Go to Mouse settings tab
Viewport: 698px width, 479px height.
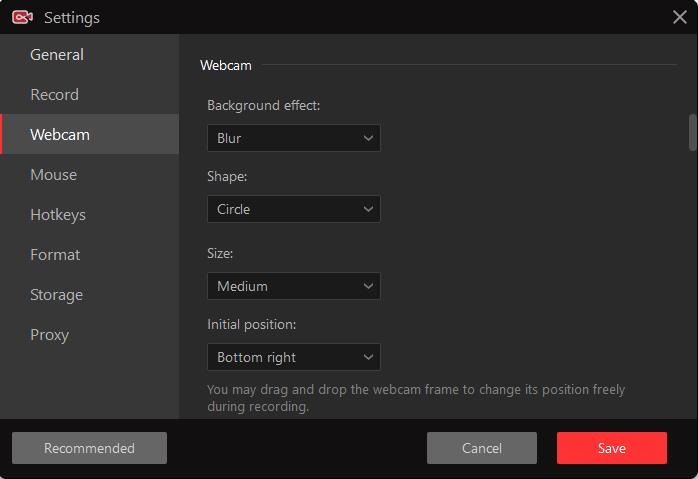53,175
